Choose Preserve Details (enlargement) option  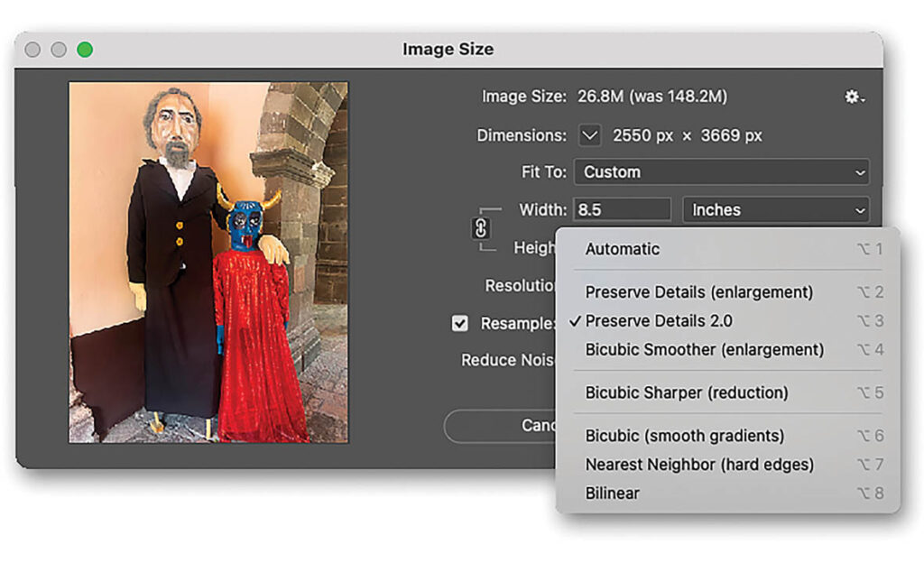[x=699, y=292]
